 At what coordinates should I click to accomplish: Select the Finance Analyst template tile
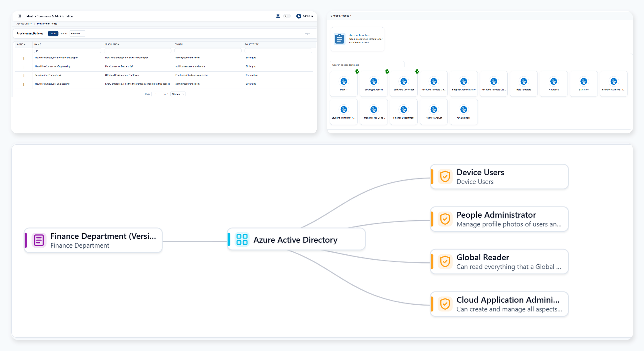pyautogui.click(x=434, y=112)
